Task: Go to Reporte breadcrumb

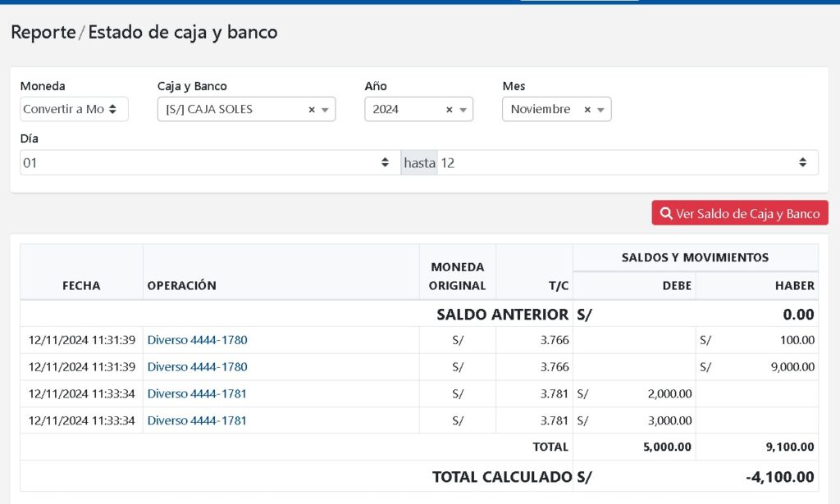Action: 43,33
